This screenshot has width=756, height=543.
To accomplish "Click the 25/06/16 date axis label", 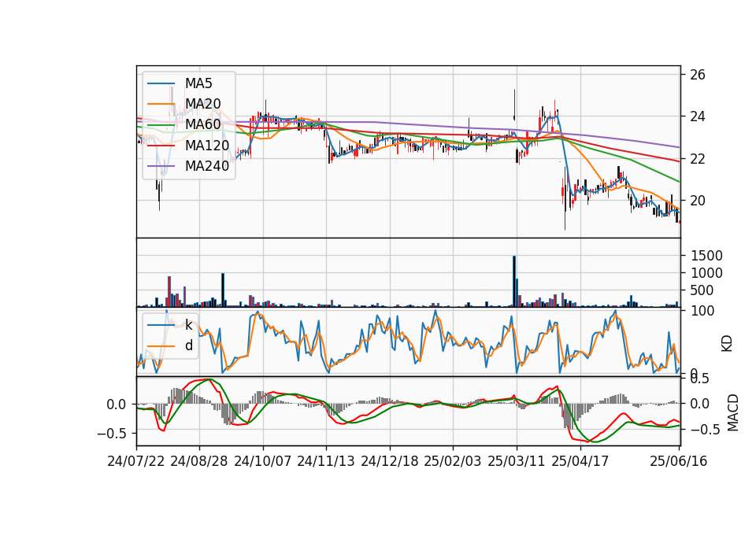I will pyautogui.click(x=679, y=461).
